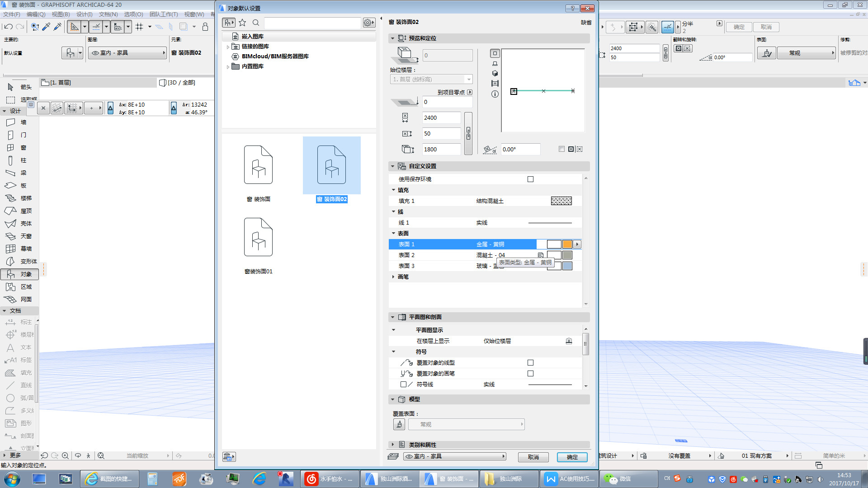Click the height field showing 1800
Viewport: 868px width, 488px height.
(441, 150)
